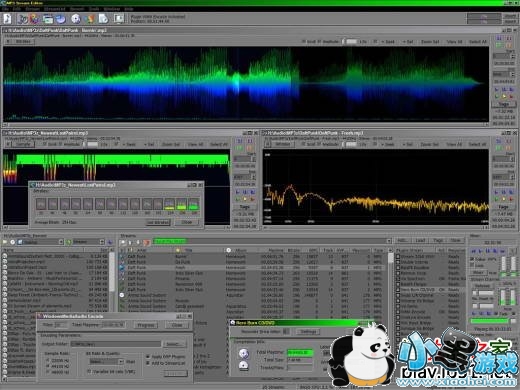This screenshot has height=390, width=520.
Task: Click Refresh button in the Mixer panel
Action: (482, 286)
